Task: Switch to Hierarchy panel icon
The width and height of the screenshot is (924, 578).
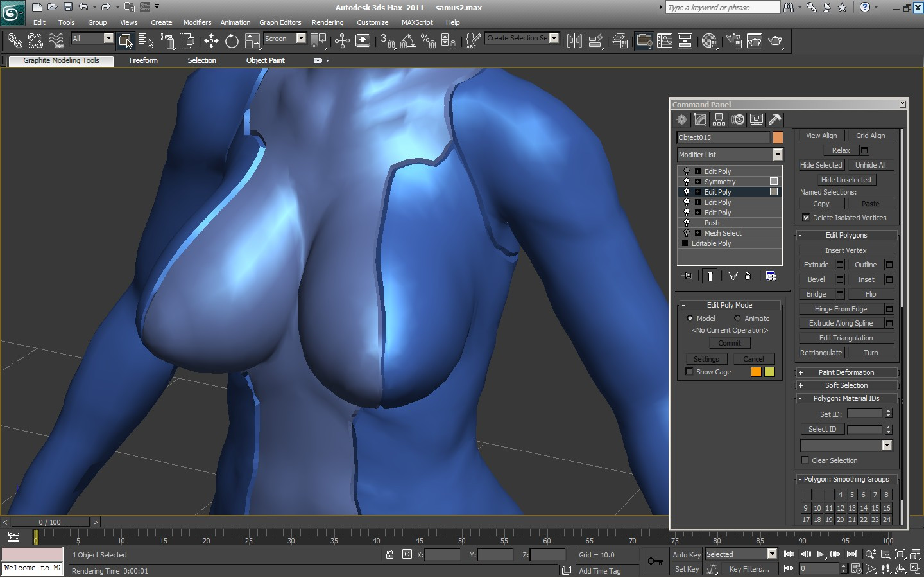Action: 719,119
